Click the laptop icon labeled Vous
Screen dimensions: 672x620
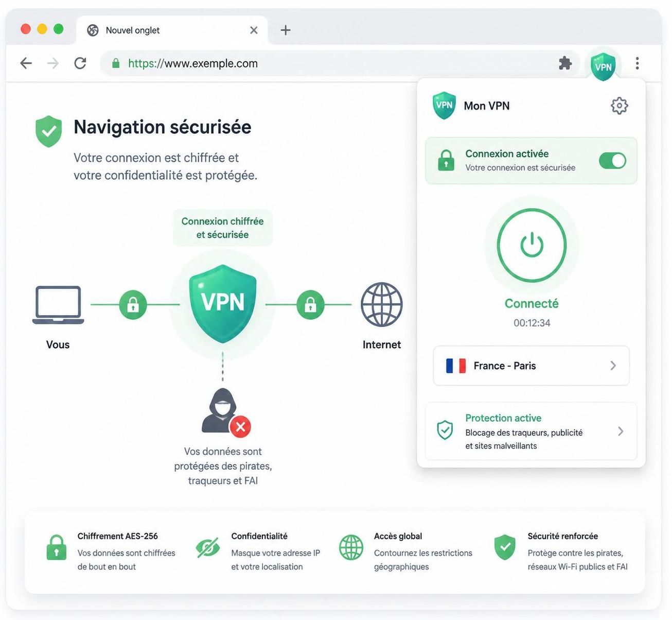[58, 305]
